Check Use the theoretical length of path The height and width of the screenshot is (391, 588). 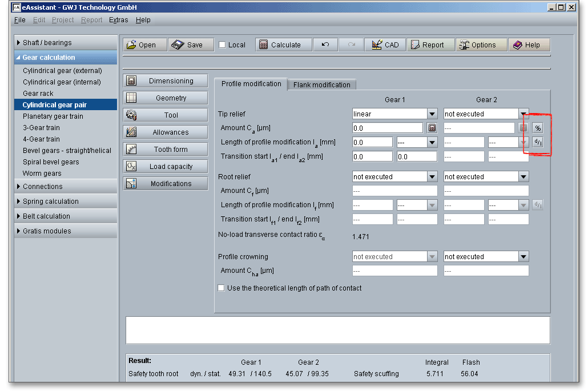(x=221, y=288)
